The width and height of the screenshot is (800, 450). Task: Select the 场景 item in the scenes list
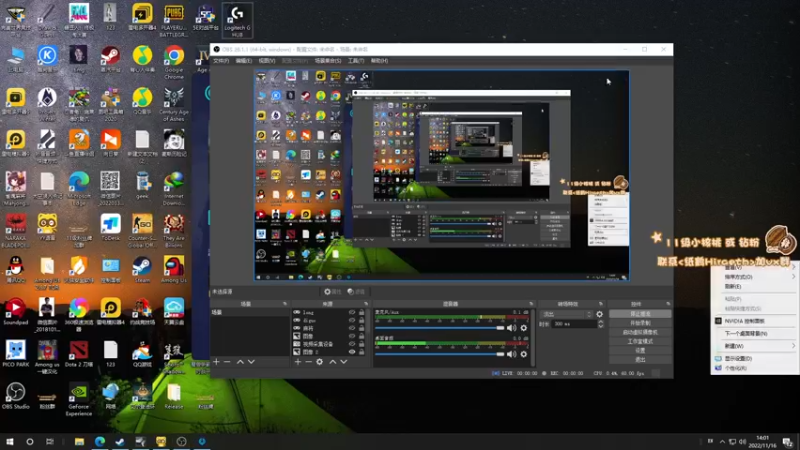[x=249, y=312]
